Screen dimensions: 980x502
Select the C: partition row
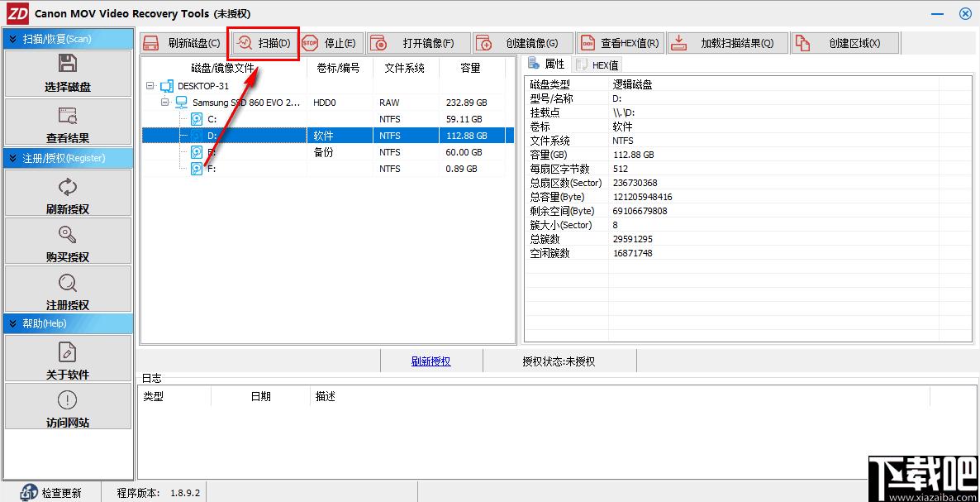point(327,119)
